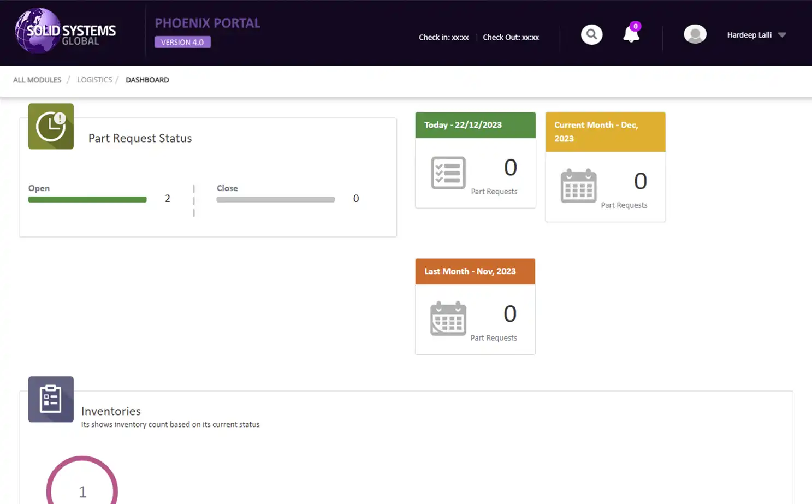The width and height of the screenshot is (812, 504).
Task: Click the checklist icon in Today's Part Requests card
Action: (x=448, y=173)
